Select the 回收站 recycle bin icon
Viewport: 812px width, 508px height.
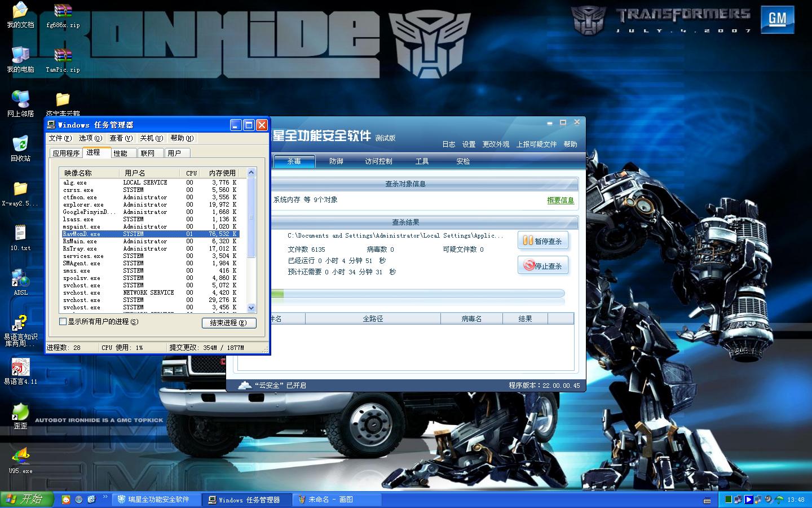pos(20,148)
